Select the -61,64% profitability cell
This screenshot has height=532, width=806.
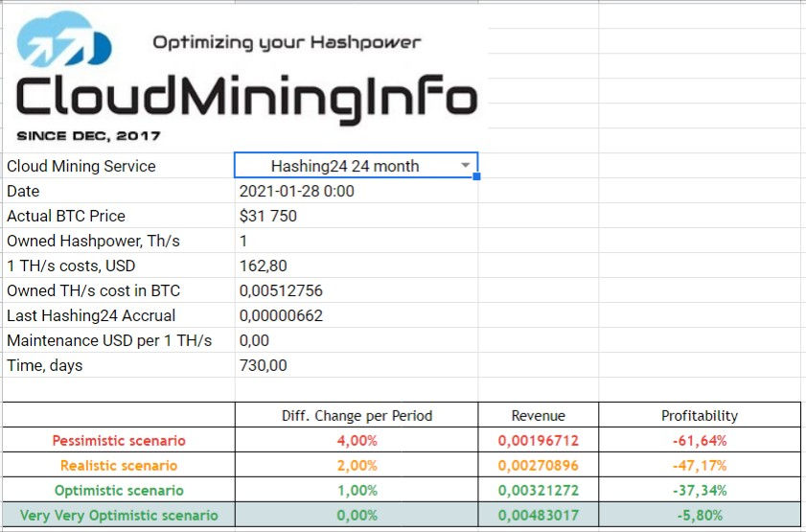click(x=700, y=441)
